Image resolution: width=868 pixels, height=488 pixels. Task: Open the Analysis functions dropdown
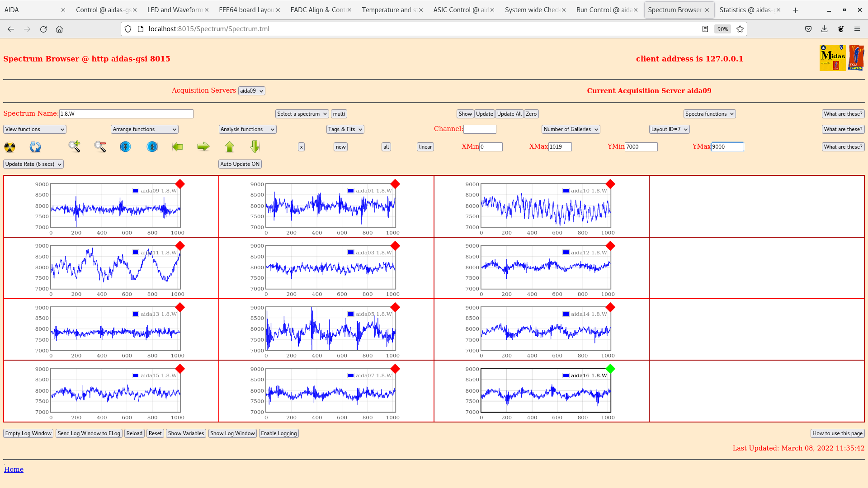point(248,129)
